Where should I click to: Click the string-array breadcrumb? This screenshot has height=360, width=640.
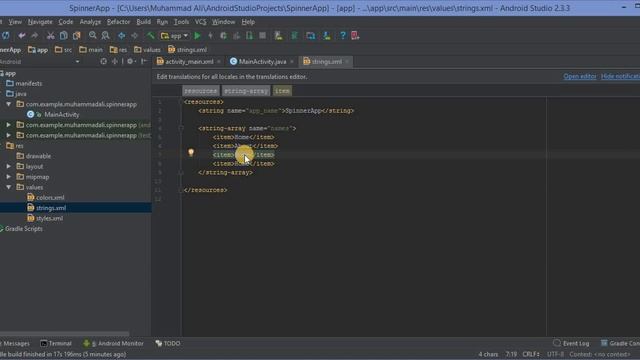coord(246,91)
